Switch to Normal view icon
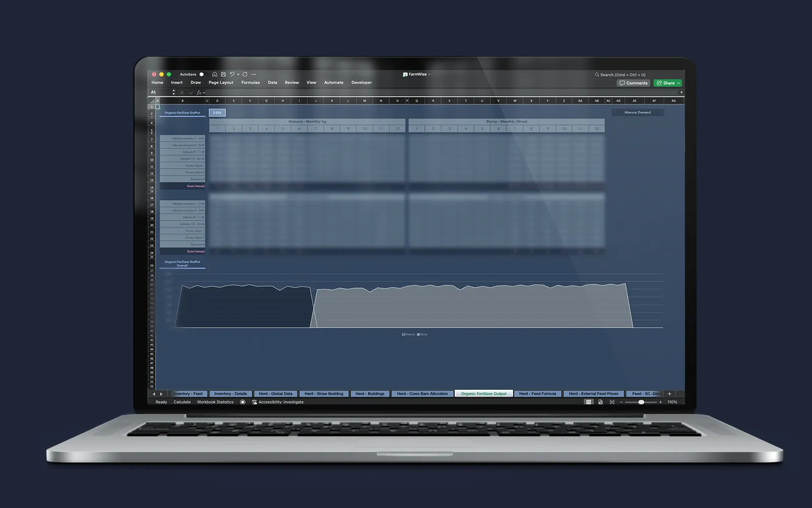 coord(589,402)
